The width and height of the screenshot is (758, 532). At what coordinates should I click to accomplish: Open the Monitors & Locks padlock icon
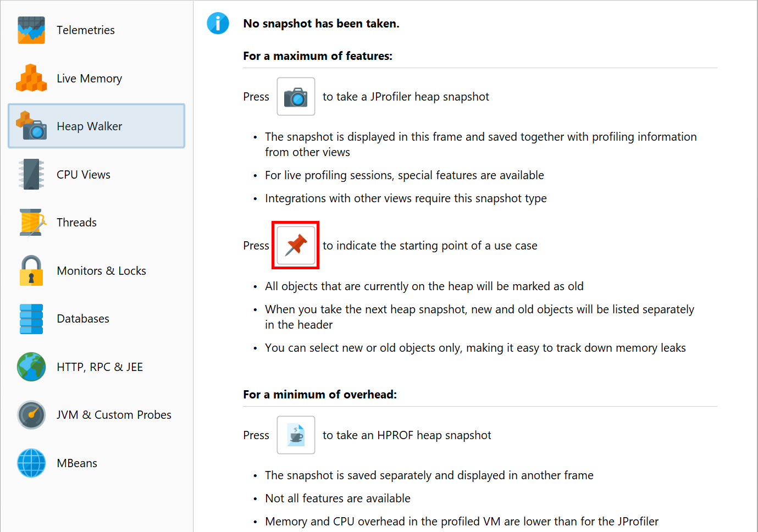click(31, 270)
